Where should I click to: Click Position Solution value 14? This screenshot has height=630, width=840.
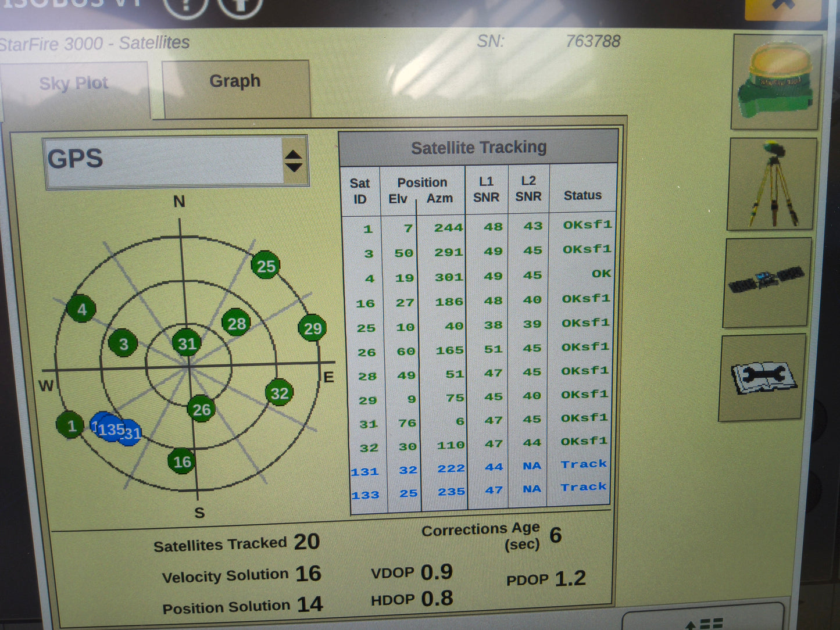coord(310,604)
